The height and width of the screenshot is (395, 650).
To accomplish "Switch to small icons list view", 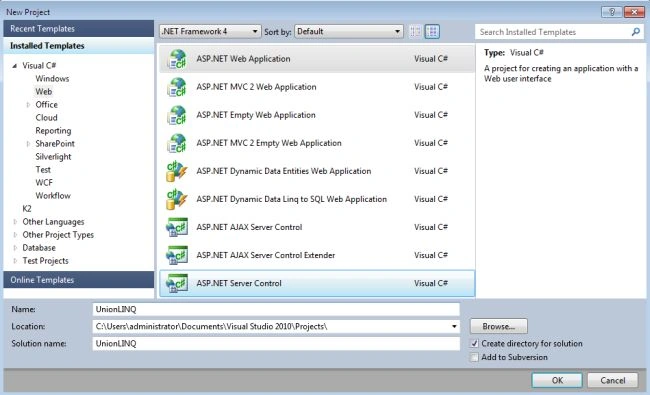I will click(415, 32).
